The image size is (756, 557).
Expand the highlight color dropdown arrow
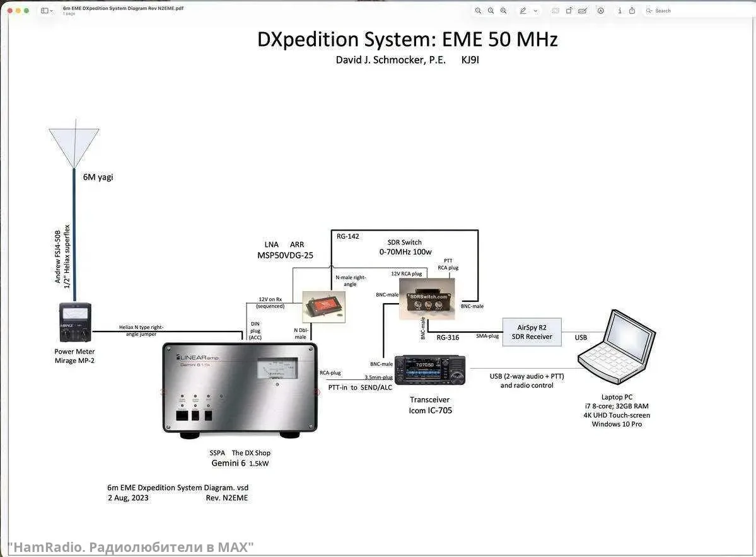tap(535, 11)
